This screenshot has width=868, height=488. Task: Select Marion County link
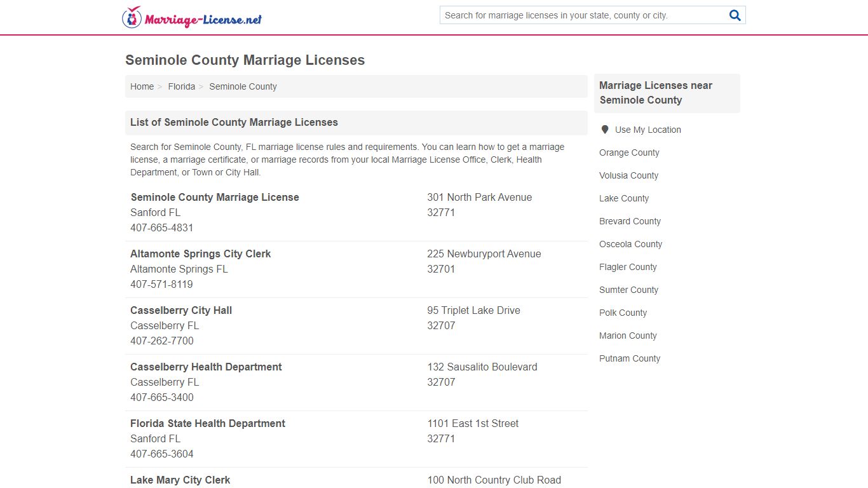coord(628,335)
